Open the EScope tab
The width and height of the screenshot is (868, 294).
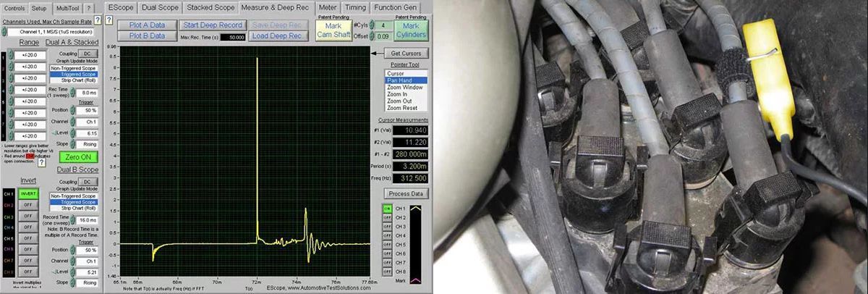[x=119, y=7]
